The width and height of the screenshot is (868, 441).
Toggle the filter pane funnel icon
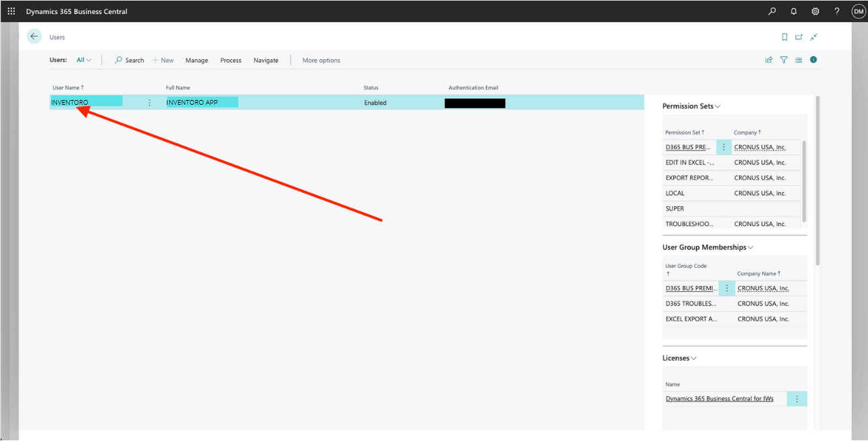783,60
